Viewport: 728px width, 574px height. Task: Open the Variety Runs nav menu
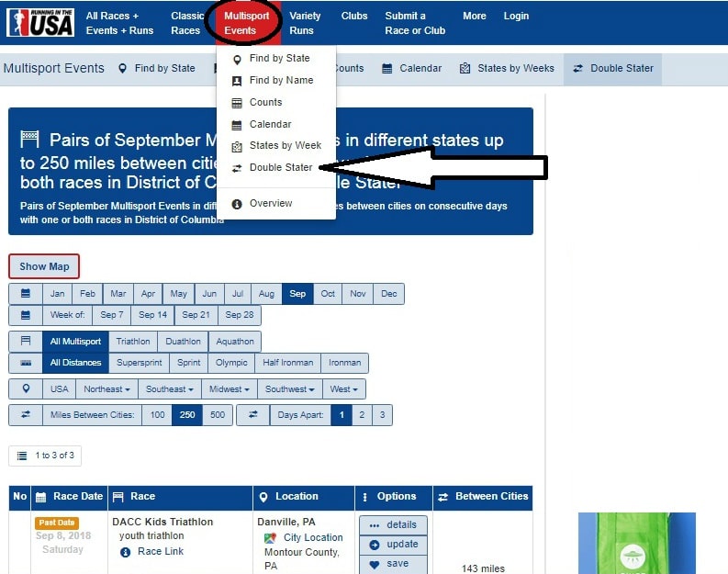click(x=305, y=23)
